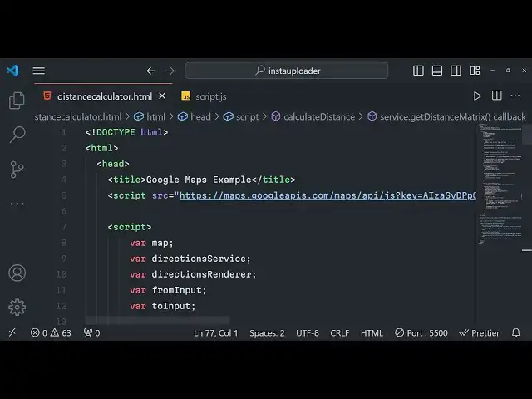Split the editor to the right

(497, 96)
